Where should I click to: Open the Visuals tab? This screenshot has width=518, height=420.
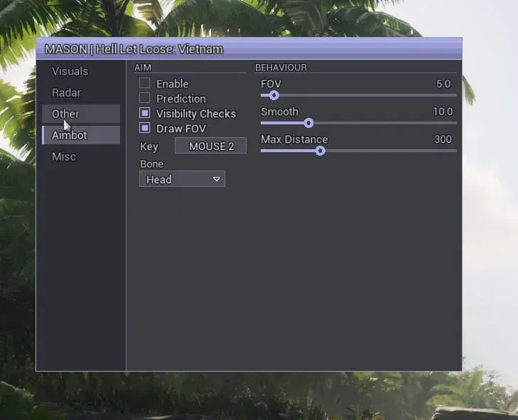80,71
